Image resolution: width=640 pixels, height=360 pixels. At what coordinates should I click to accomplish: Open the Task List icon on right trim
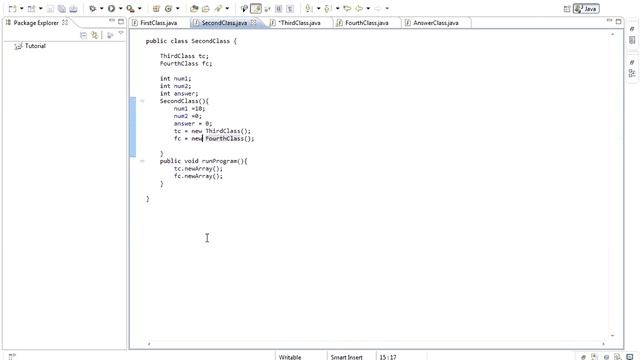pyautogui.click(x=632, y=40)
